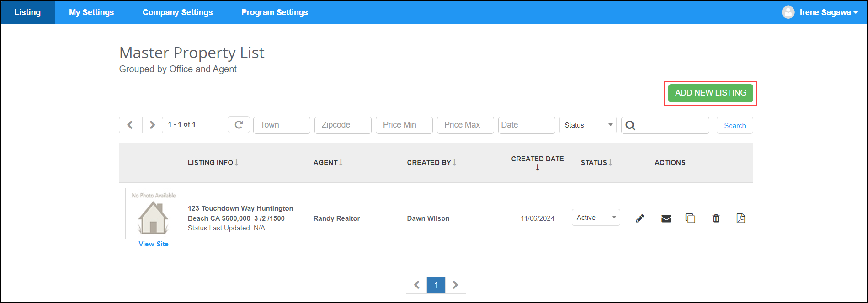Follow the View Site link

coord(154,244)
